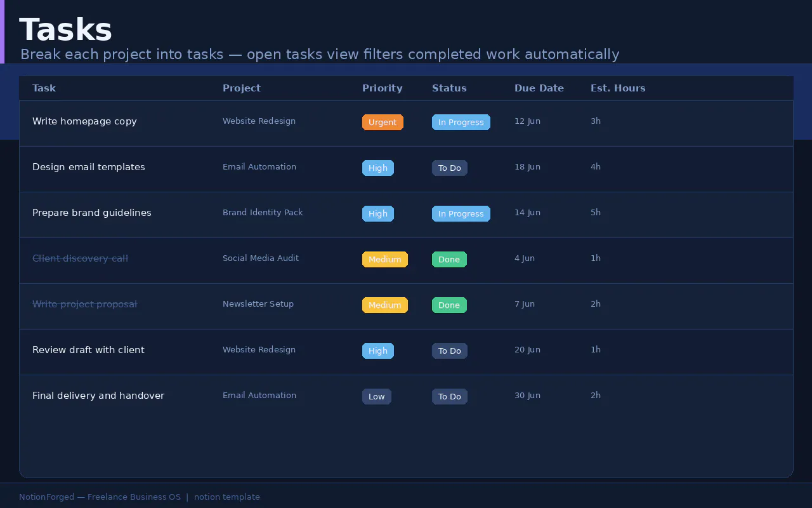Click High priority tag for Prepare brand guidelines

tap(378, 214)
